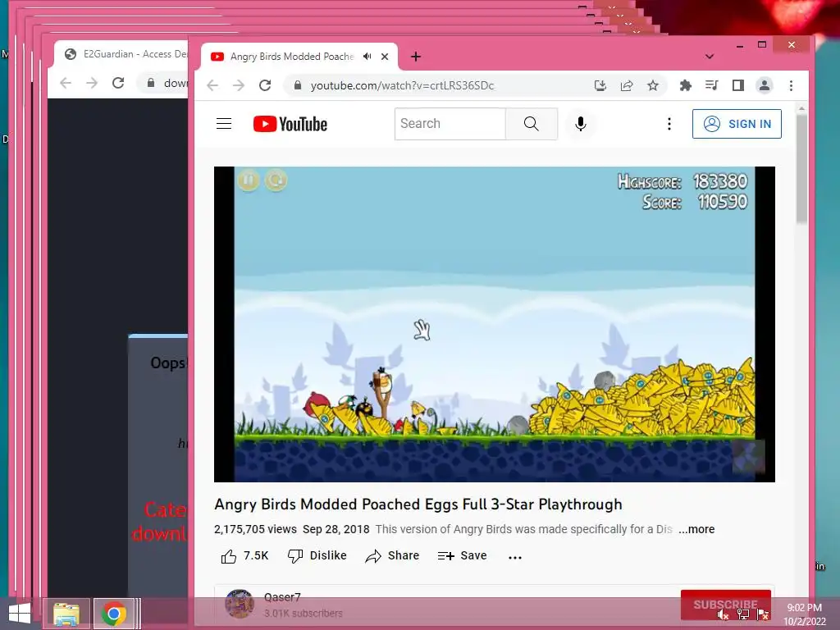Expand the description with ...more
The height and width of the screenshot is (630, 840).
point(696,529)
